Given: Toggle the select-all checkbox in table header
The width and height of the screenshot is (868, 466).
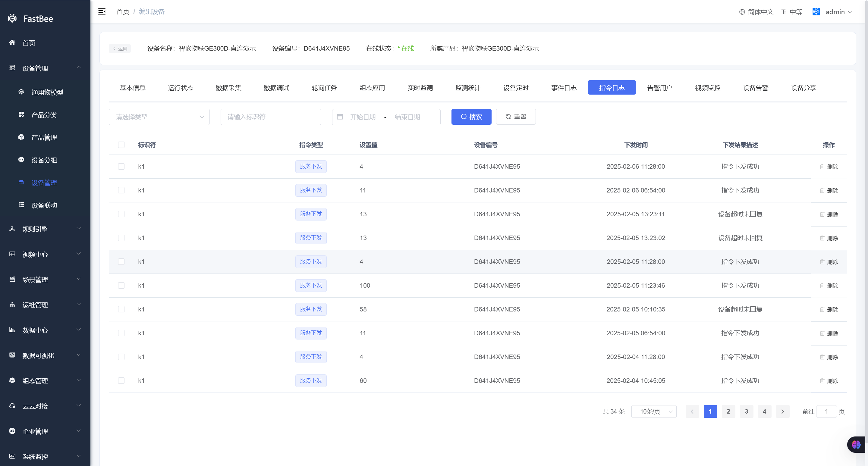Looking at the screenshot, I should (121, 145).
